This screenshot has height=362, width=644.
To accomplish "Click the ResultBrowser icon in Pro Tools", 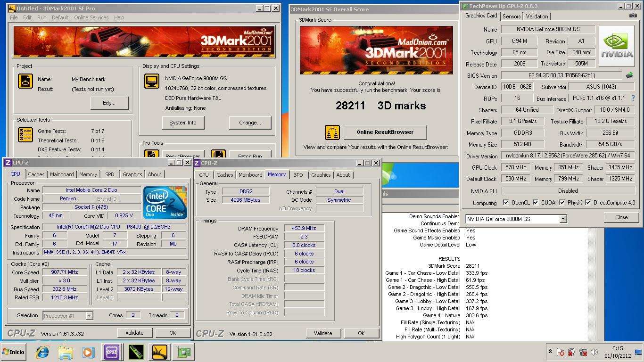I will pos(152,154).
